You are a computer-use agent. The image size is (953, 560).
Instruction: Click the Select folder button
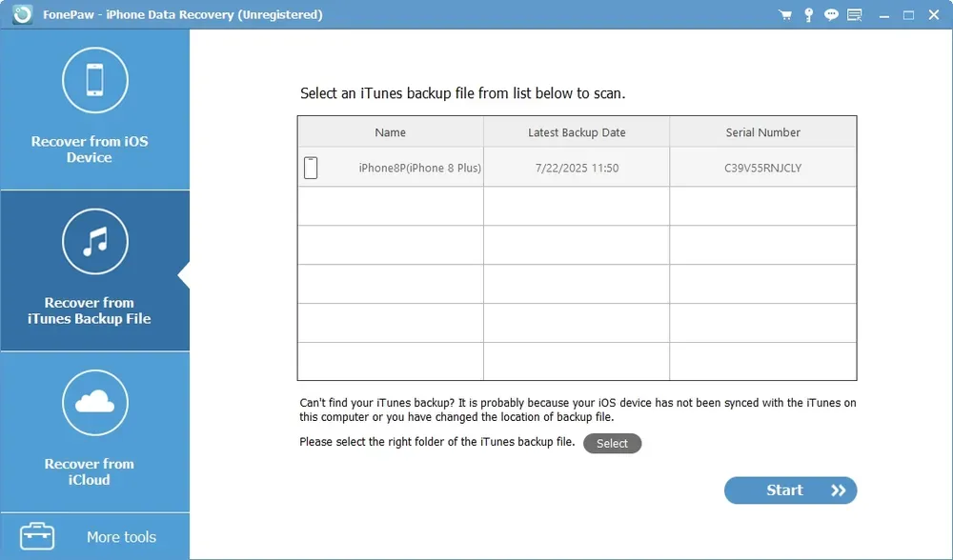coord(612,444)
